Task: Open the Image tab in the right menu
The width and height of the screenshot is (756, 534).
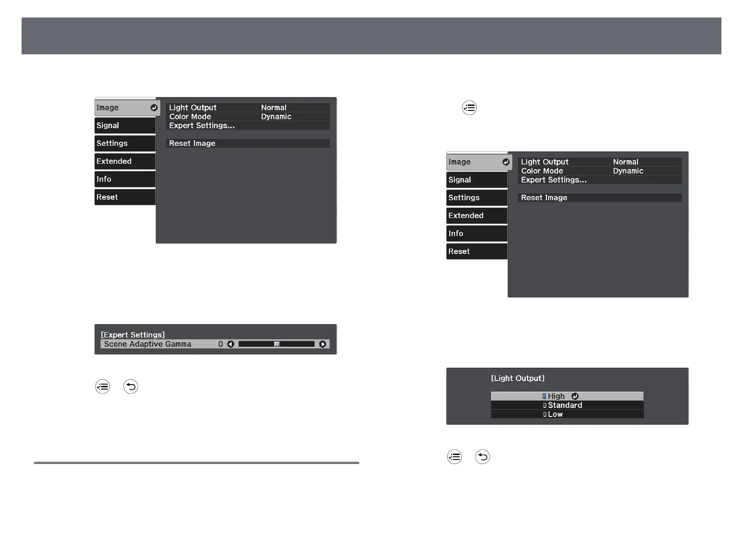Action: click(x=479, y=162)
